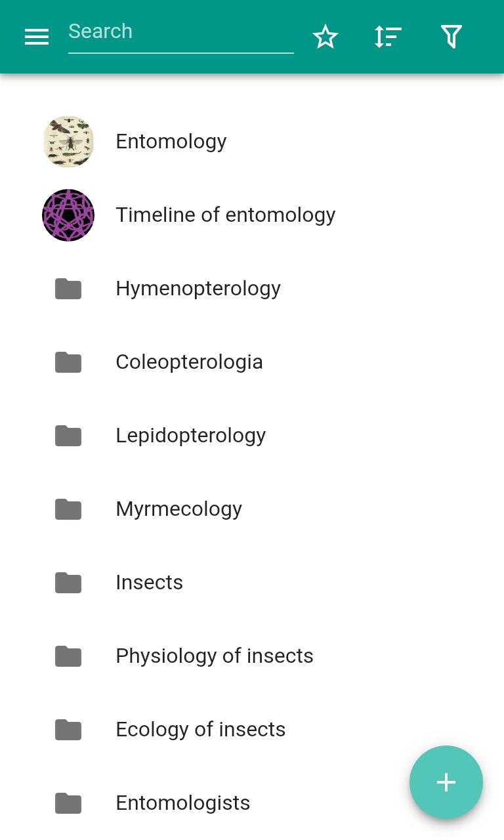Open the Myrmecology list item
Image resolution: width=504 pixels, height=840 pixels.
252,509
